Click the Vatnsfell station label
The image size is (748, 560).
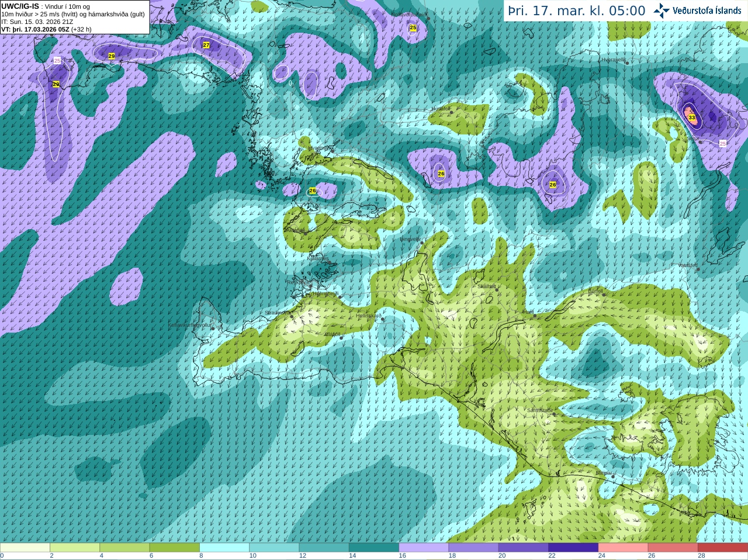click(688, 265)
